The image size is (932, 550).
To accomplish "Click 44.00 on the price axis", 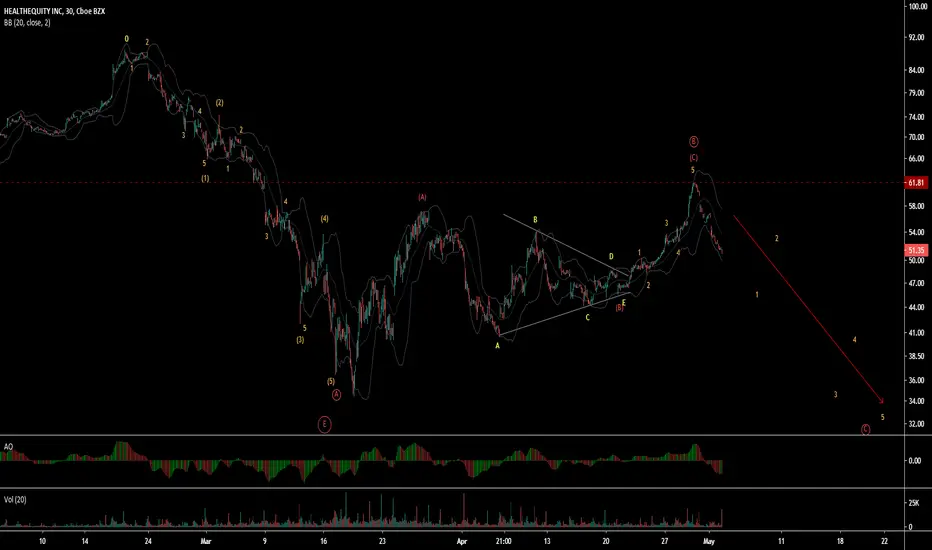I will 916,307.
